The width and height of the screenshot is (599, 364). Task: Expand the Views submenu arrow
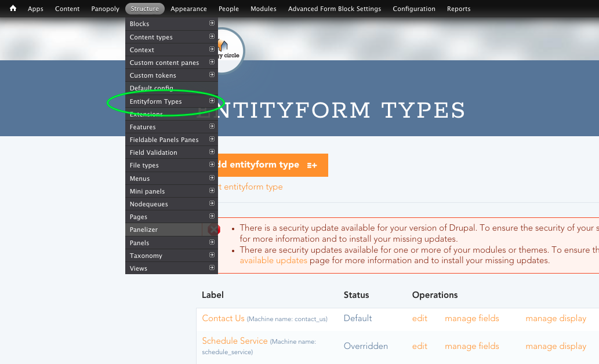point(212,268)
